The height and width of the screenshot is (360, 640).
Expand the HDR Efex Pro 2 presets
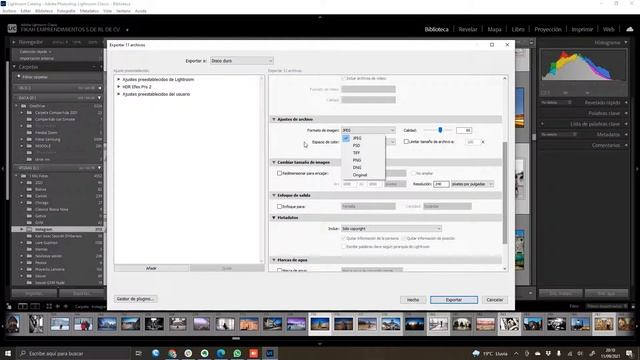coord(119,87)
